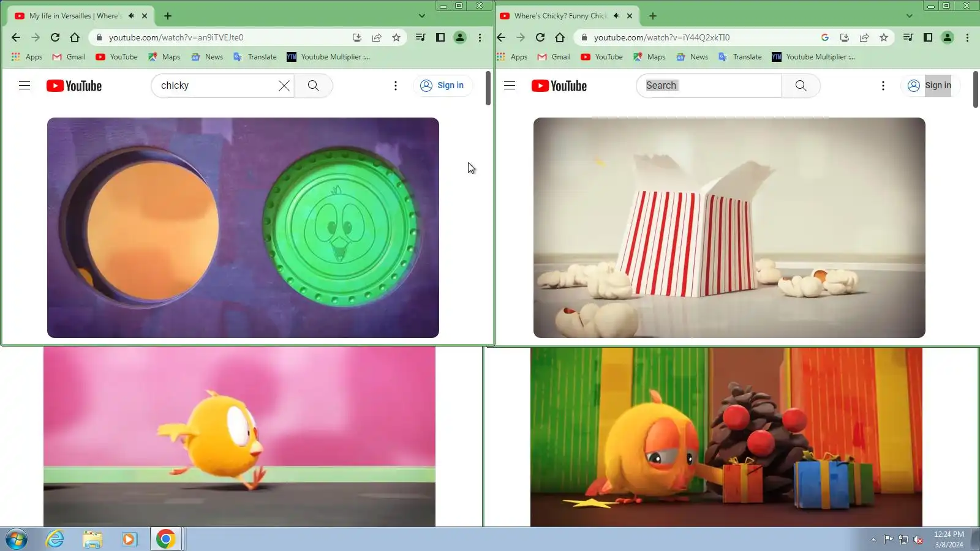Click the sad chick with gifts video

[726, 437]
